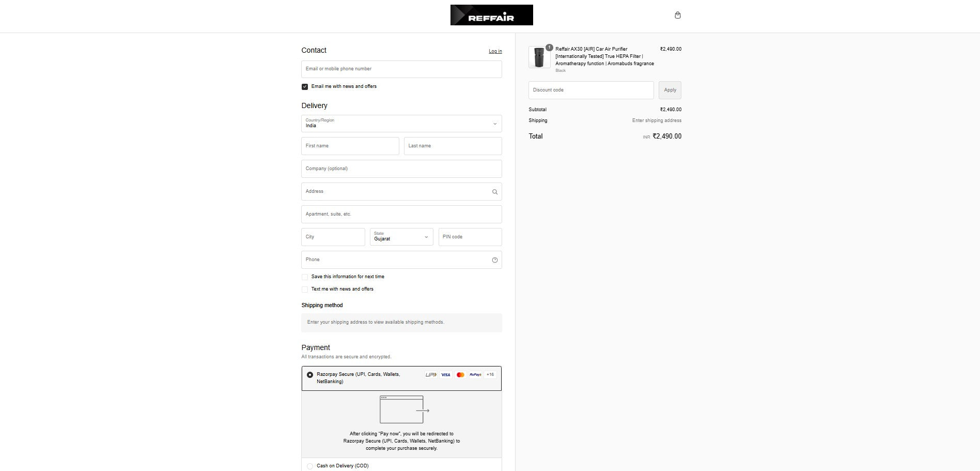Focus the Discount code field

click(x=590, y=90)
